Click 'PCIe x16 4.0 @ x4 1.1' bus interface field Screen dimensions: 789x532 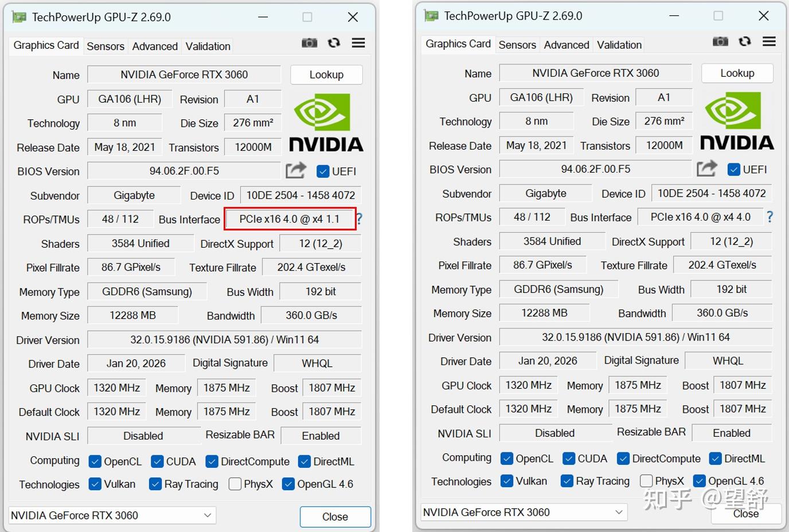click(x=290, y=219)
